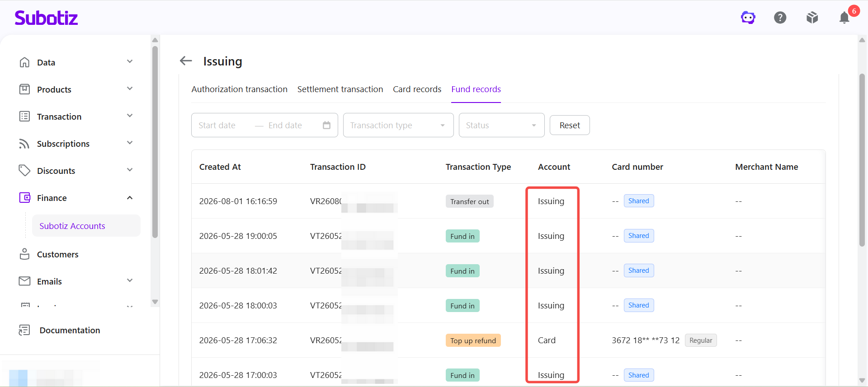868x387 pixels.
Task: Expand the Data menu chevron
Action: point(130,62)
